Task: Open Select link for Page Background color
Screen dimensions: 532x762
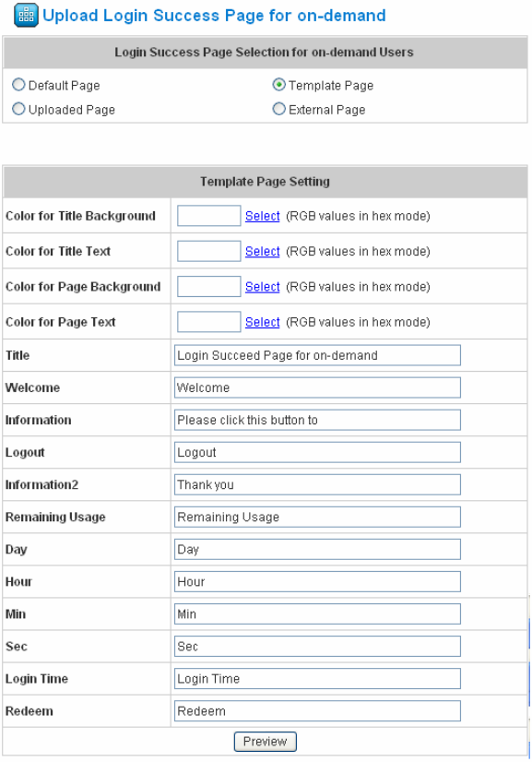Action: (263, 287)
